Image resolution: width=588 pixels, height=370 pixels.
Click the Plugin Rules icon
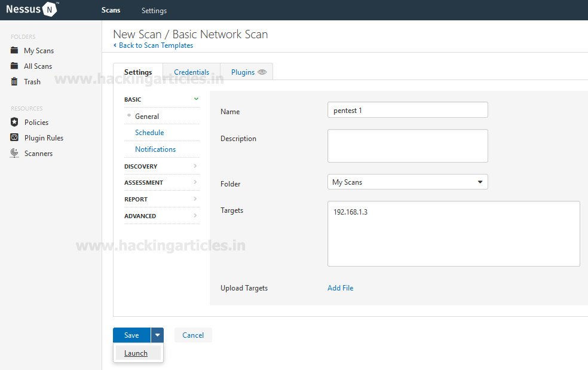click(14, 137)
